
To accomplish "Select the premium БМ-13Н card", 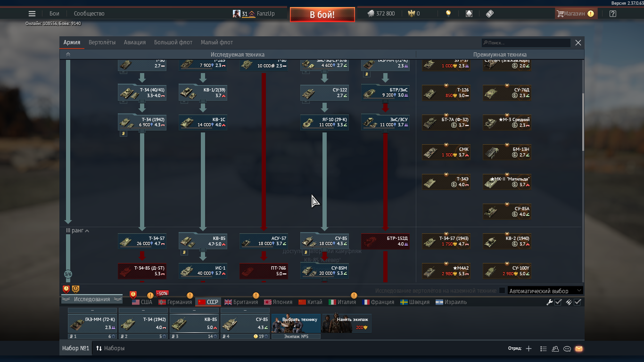I will tap(507, 152).
